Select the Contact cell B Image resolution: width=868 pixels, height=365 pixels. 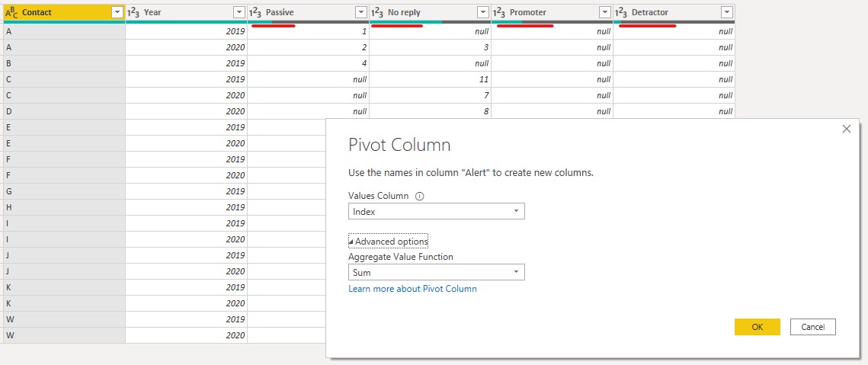coord(64,63)
